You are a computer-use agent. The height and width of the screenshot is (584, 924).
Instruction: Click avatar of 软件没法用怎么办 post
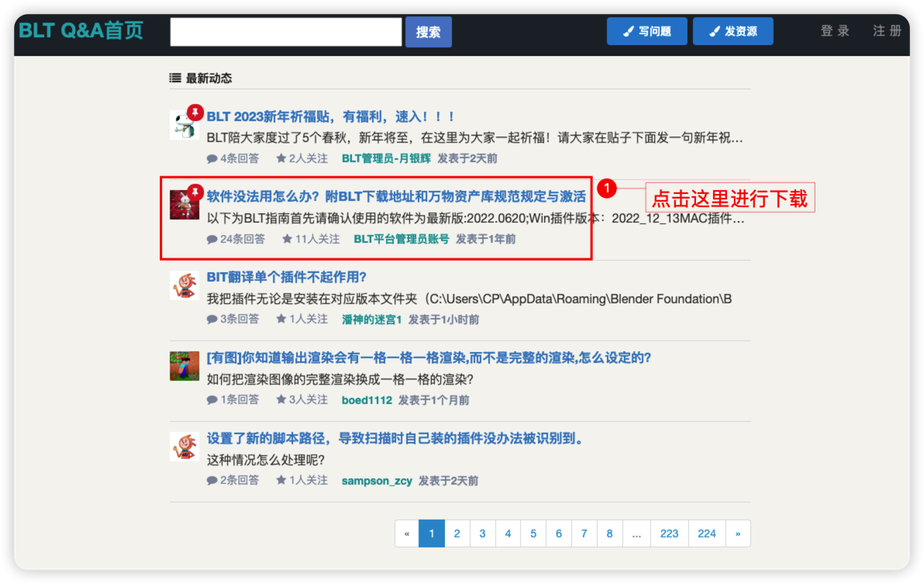[184, 205]
